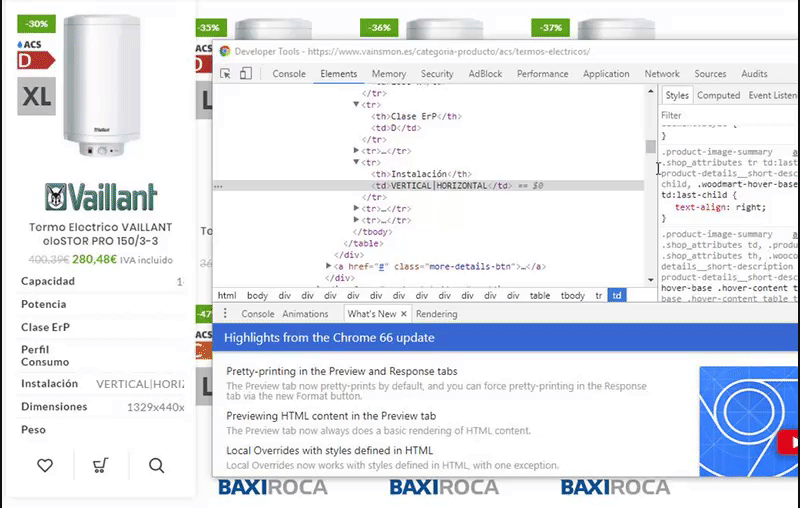Open the Application panel tab

[606, 74]
